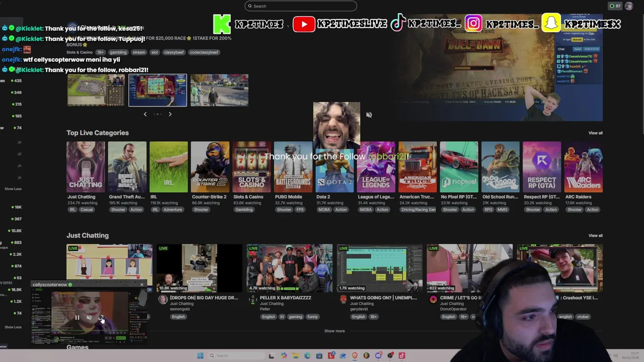Click the Windows taskbar search box
644x362 pixels.
point(235,355)
